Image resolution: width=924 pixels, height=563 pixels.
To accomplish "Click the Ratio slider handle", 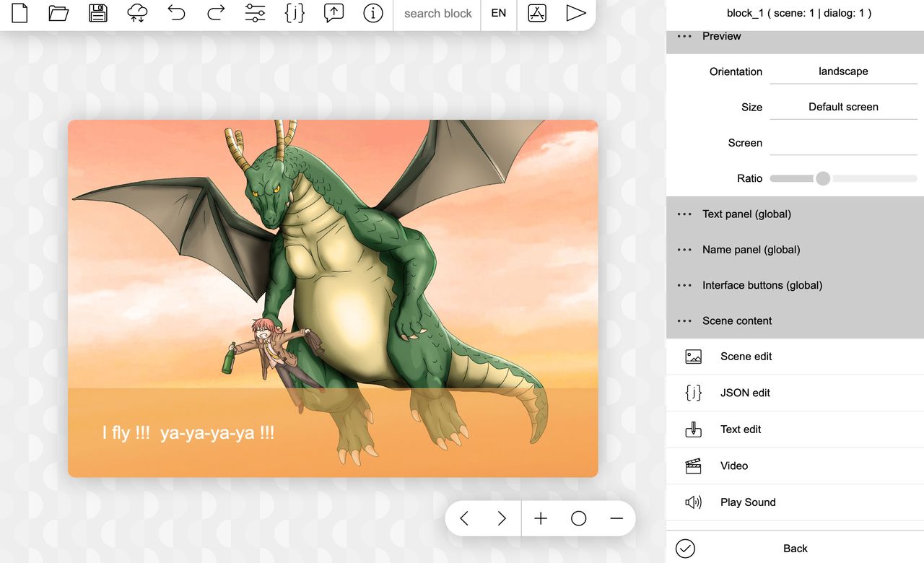I will pos(823,178).
